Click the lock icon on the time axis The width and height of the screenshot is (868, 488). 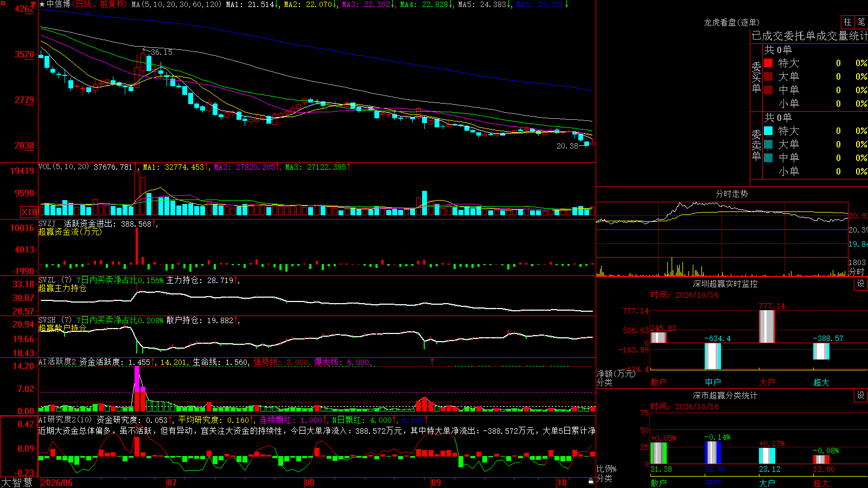[591, 481]
